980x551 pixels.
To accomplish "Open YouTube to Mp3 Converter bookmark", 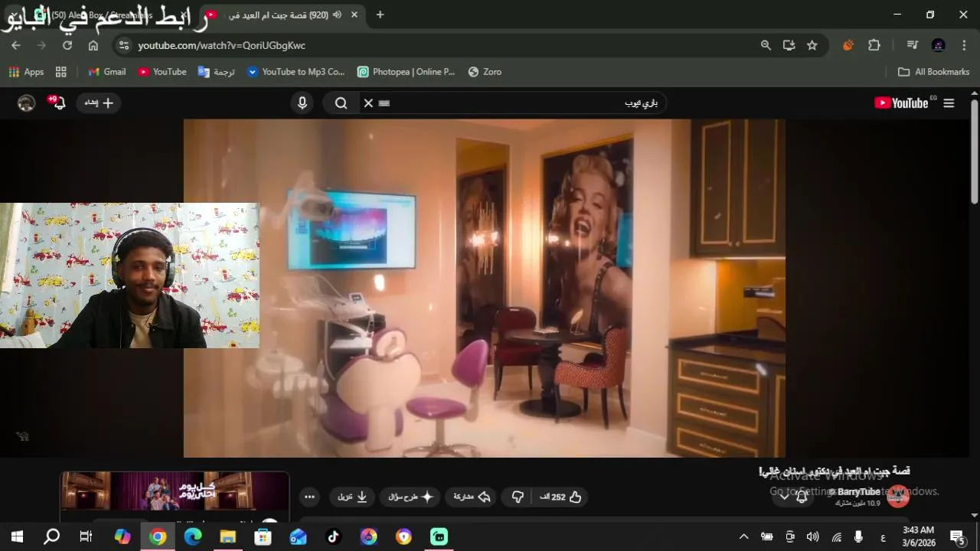I will pos(296,72).
